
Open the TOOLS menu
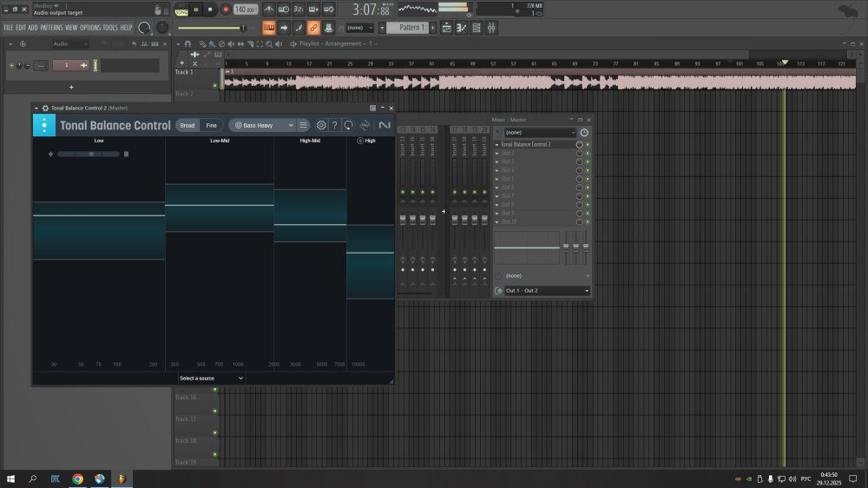pos(110,28)
